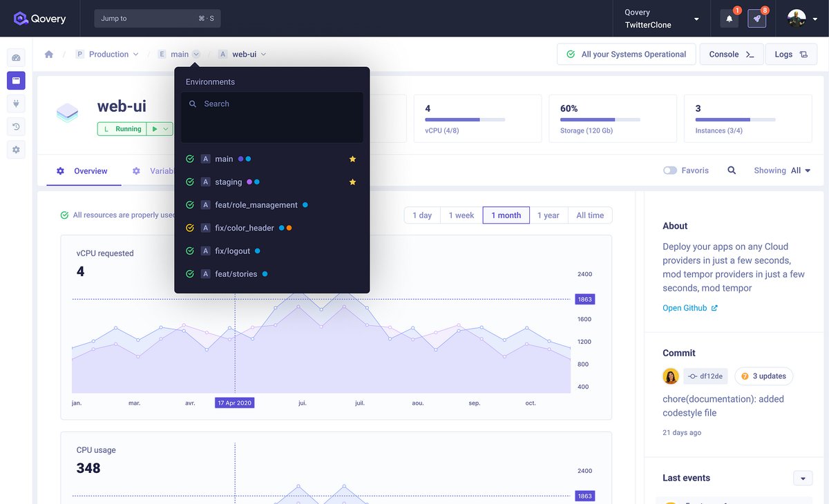Click the external link icon beside Open Github
Screen dimensions: 829x504
click(x=714, y=309)
